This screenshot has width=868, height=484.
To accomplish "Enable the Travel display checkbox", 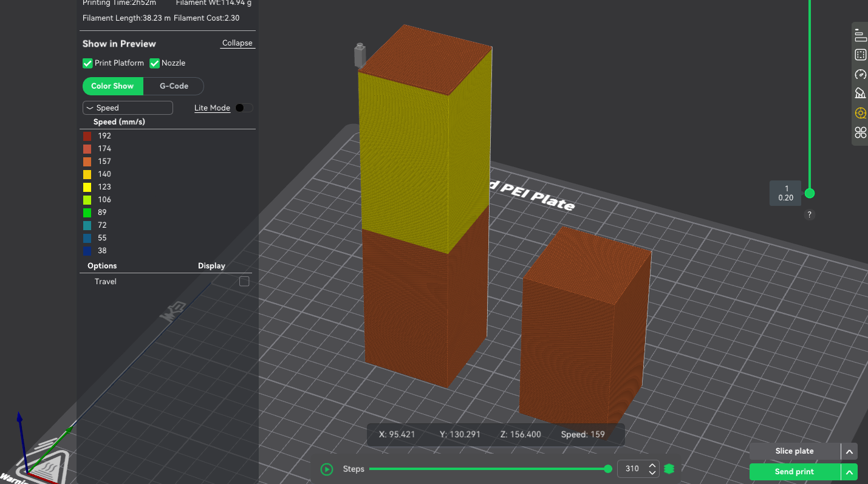I will 244,281.
